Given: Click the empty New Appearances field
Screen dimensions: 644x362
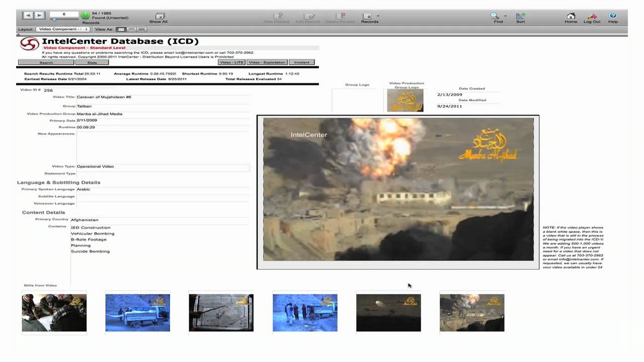Looking at the screenshot, I should (163, 147).
